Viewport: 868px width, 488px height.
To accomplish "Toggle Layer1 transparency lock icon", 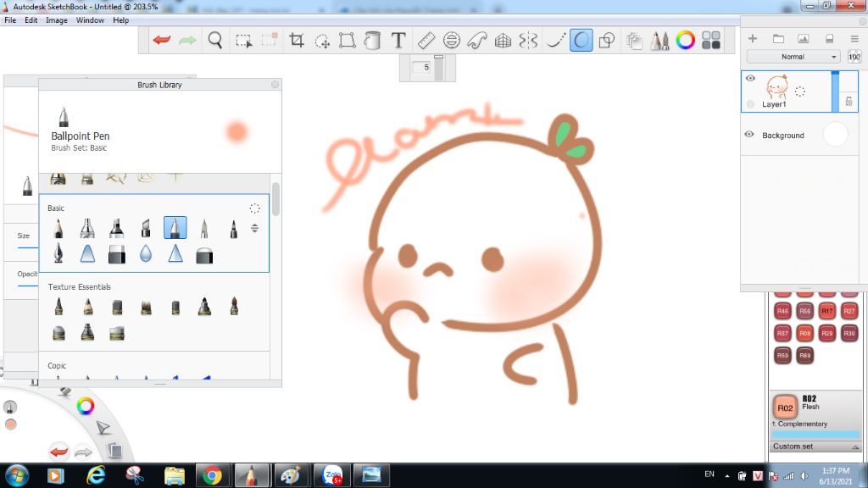I will click(849, 102).
